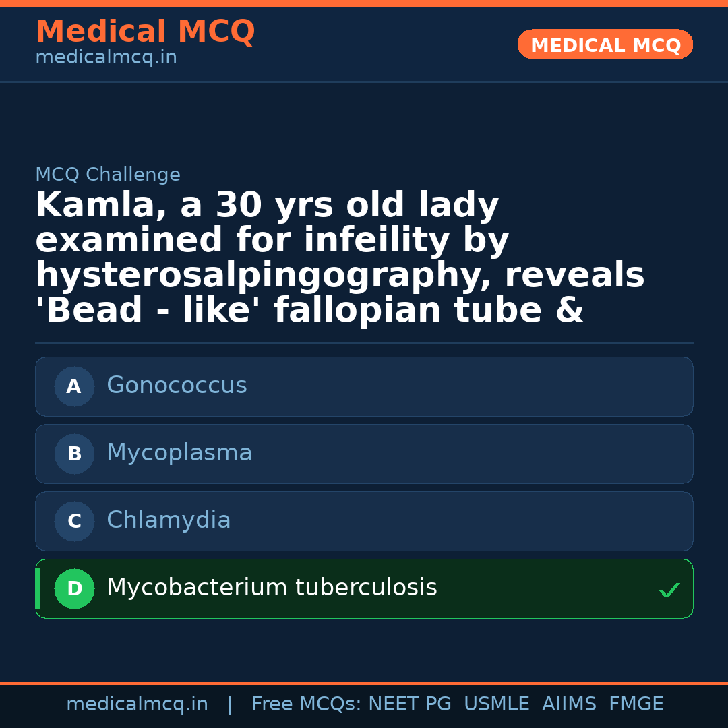Open the medicalmcq.in link in the footer
Image resolution: width=728 pixels, height=728 pixels.
tap(137, 704)
